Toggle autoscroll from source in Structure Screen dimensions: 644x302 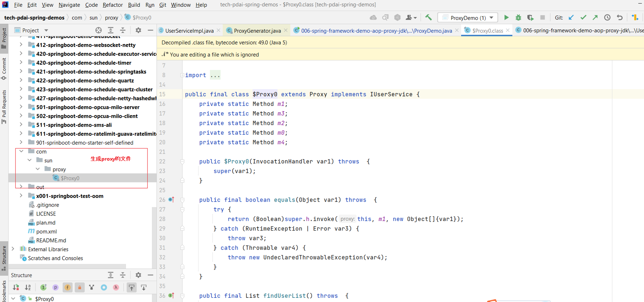click(x=144, y=287)
